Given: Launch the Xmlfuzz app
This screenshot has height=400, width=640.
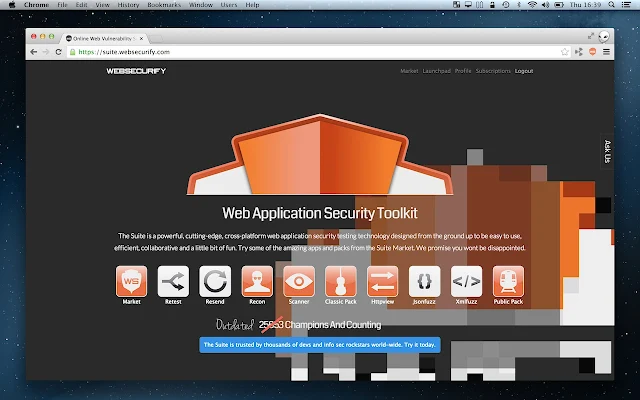Looking at the screenshot, I should coord(467,281).
